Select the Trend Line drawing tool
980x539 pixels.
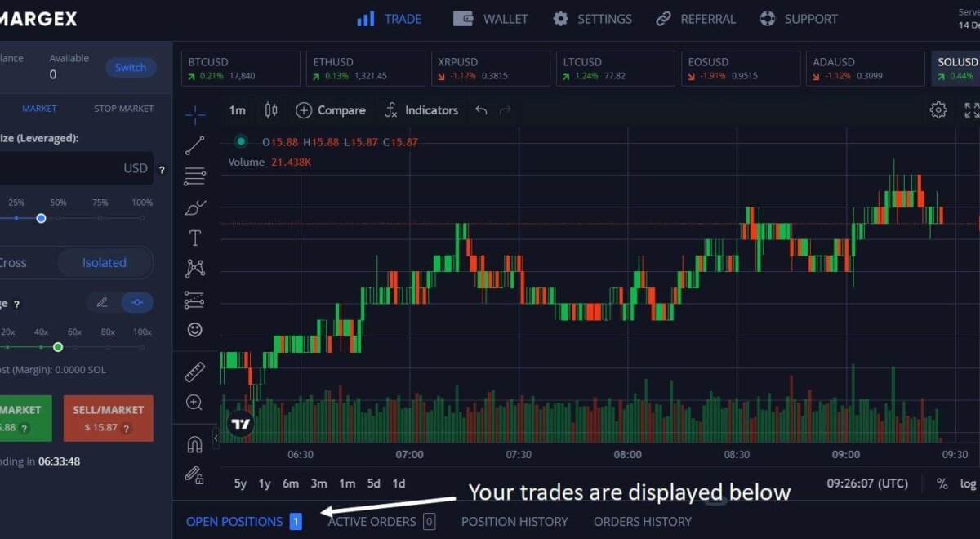click(x=194, y=145)
